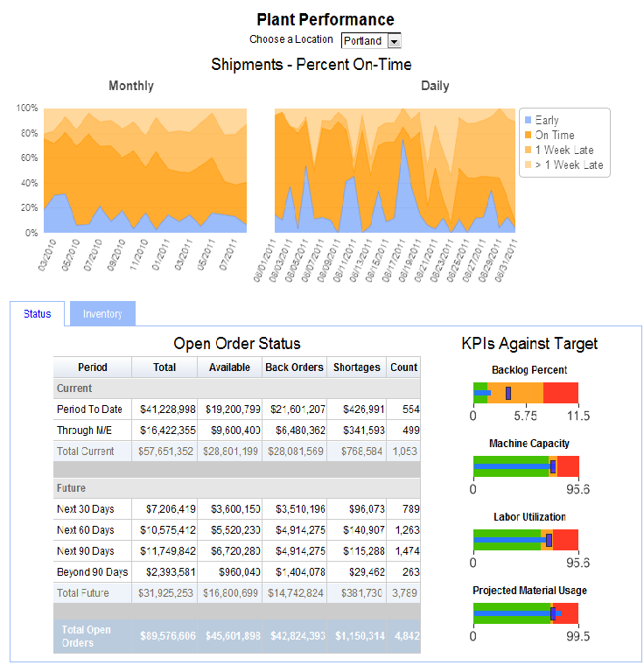The image size is (644, 665).
Task: Click the 08/31/2011 axis label
Action: (506, 261)
